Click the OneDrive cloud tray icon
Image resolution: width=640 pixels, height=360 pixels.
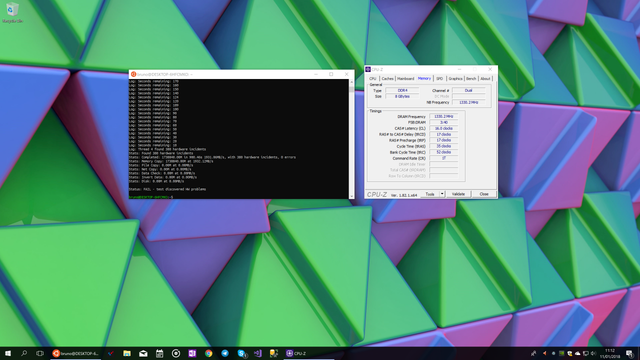click(578, 353)
